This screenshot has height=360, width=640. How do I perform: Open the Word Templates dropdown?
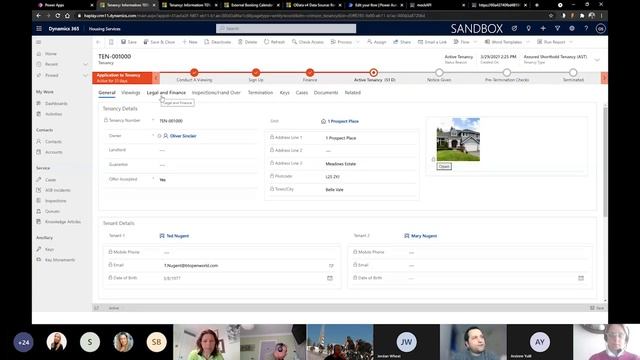click(528, 42)
